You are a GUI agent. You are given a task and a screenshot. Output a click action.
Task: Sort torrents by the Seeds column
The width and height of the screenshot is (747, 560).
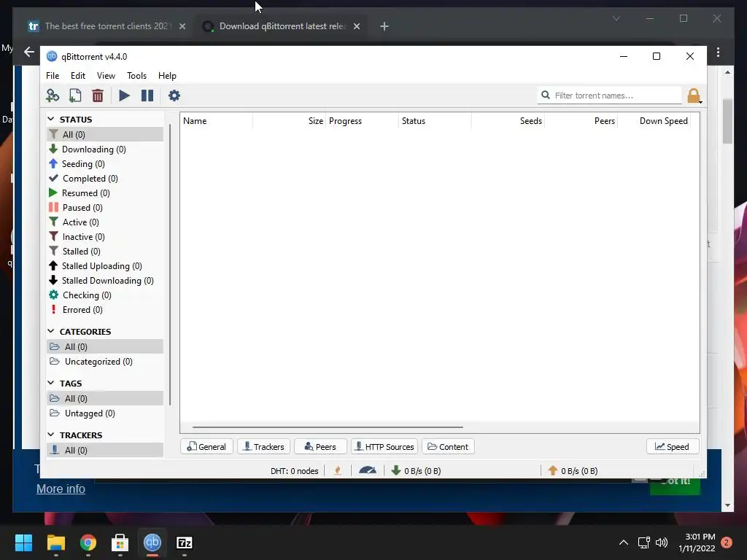508,121
